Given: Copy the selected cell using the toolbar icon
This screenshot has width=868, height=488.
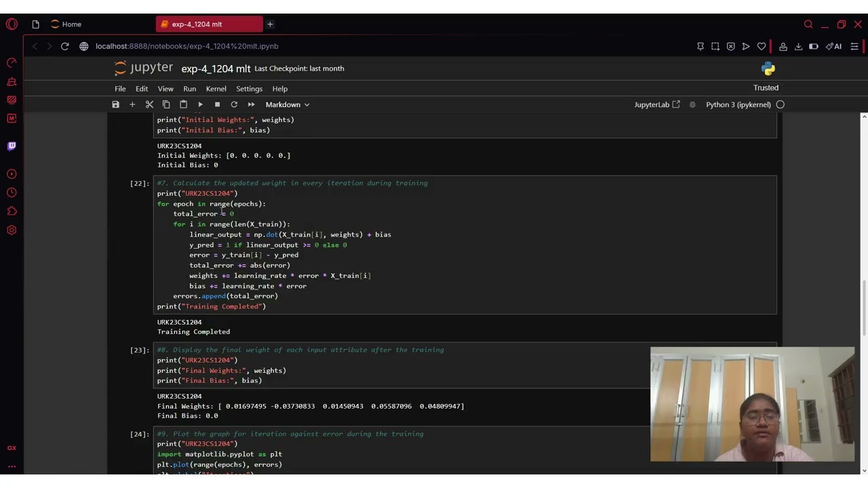Looking at the screenshot, I should point(166,104).
